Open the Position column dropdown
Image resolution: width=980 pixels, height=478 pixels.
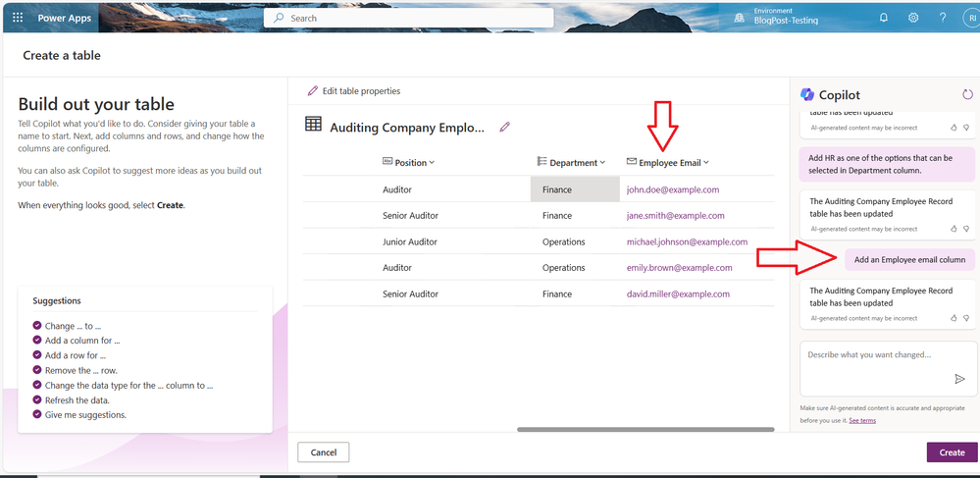[x=432, y=163]
